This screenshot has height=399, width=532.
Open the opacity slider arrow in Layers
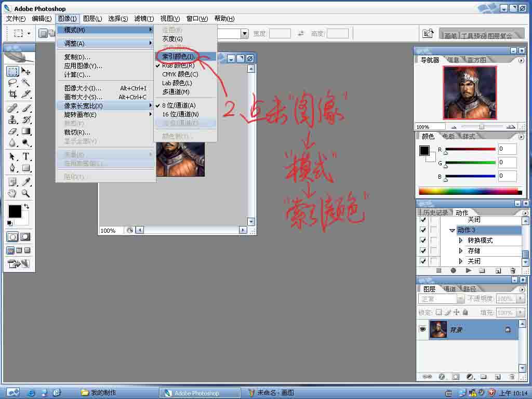pos(521,298)
